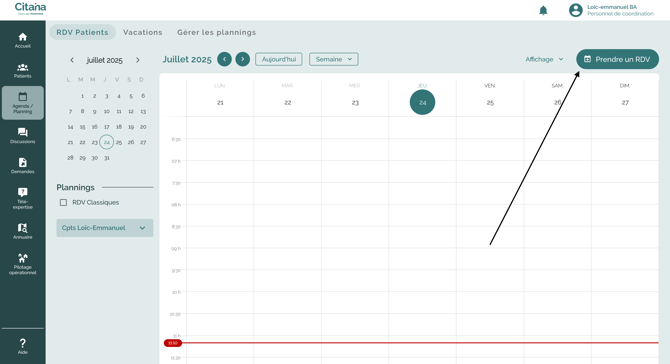
Task: Open the Accueil home icon
Action: pyautogui.click(x=23, y=37)
